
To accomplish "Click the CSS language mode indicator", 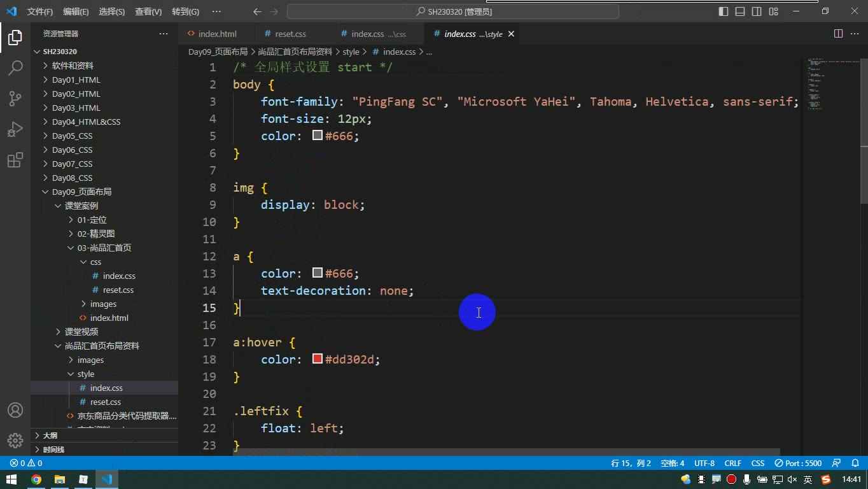I will (x=757, y=464).
